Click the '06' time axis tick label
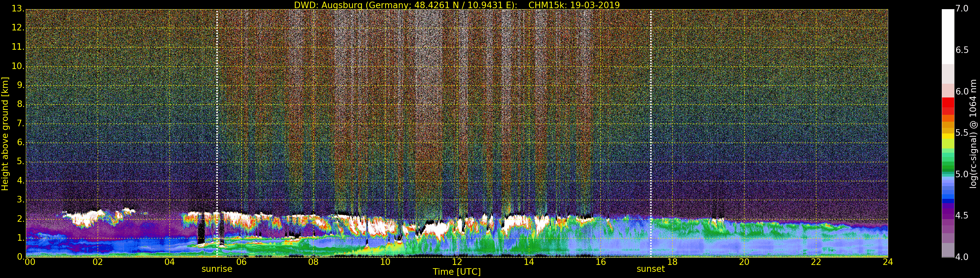Screen dimensions: 980x278 (x=242, y=262)
